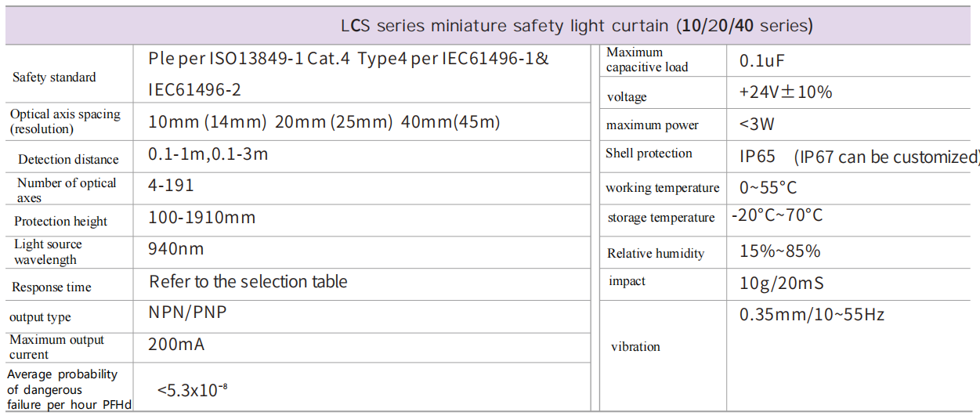Select the output type value 'NPN/PNP'
Image resolution: width=980 pixels, height=419 pixels.
[188, 312]
